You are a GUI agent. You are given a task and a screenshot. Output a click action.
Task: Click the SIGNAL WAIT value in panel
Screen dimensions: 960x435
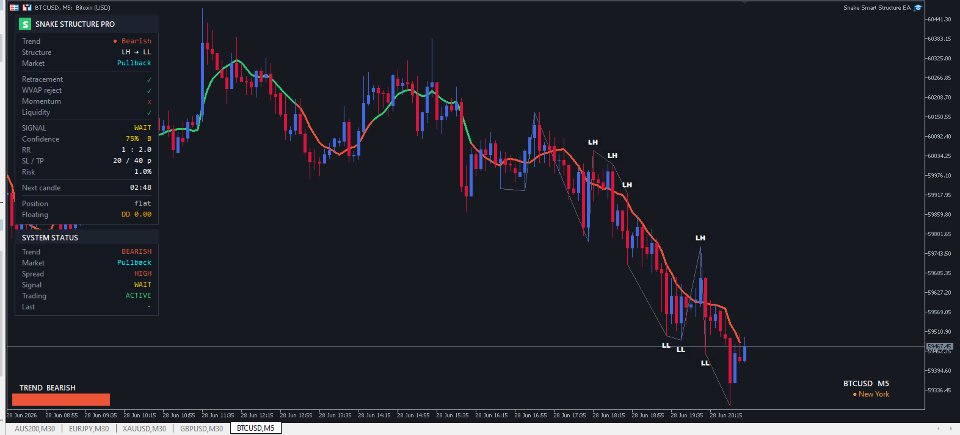tap(143, 128)
